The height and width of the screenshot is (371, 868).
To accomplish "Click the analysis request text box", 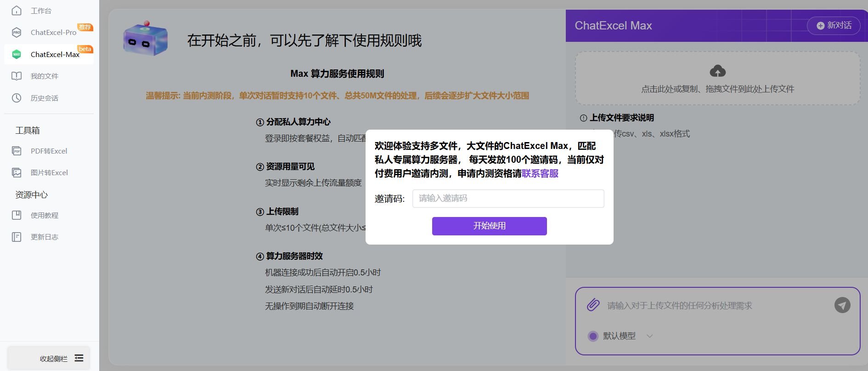I will tap(716, 306).
